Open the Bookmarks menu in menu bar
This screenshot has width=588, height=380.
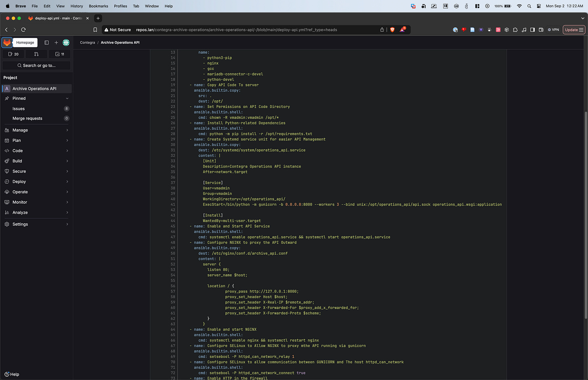[99, 6]
